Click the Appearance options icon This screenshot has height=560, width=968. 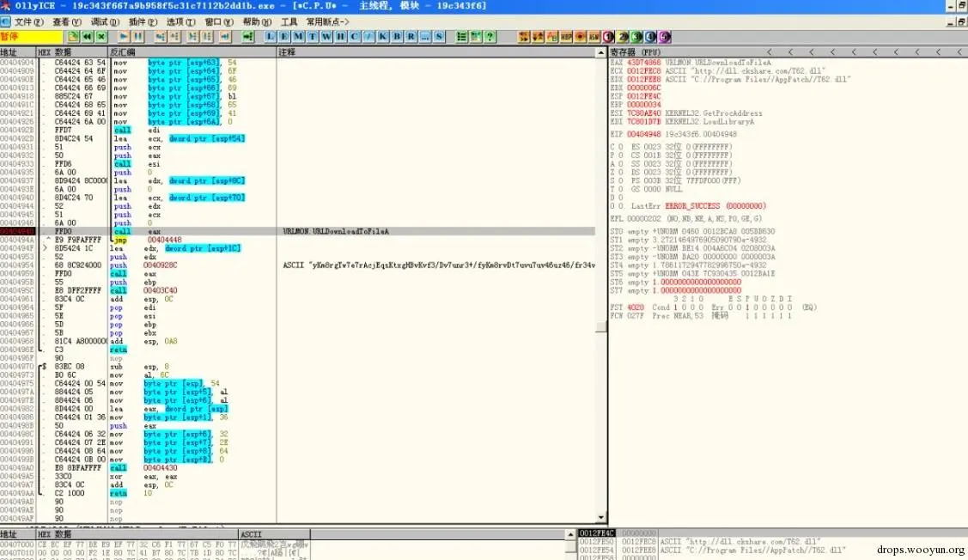tap(475, 36)
